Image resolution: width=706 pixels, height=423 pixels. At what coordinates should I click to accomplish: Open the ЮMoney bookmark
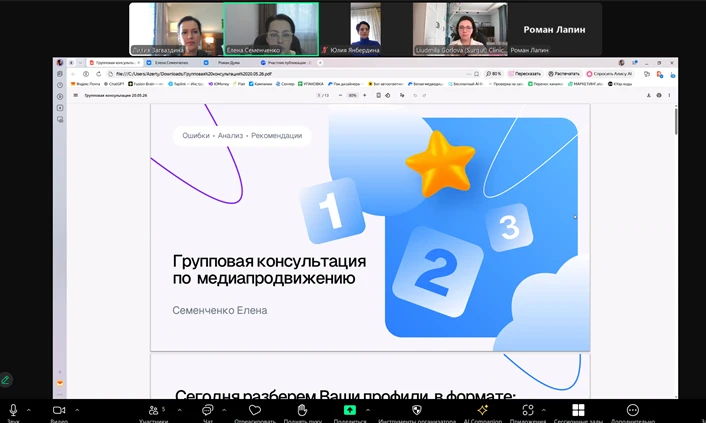219,84
